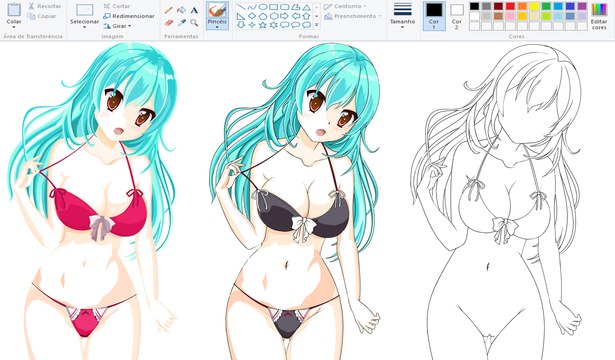Open the Pincéis dropdown arrow
The width and height of the screenshot is (615, 360).
(217, 27)
